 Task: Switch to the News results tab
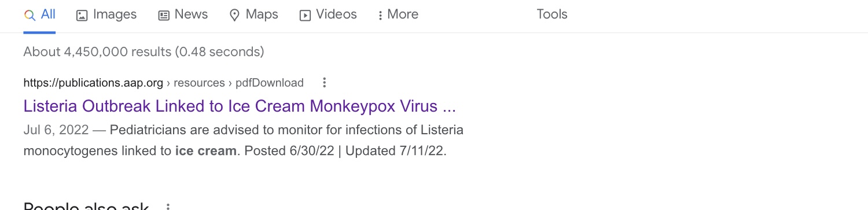click(183, 14)
